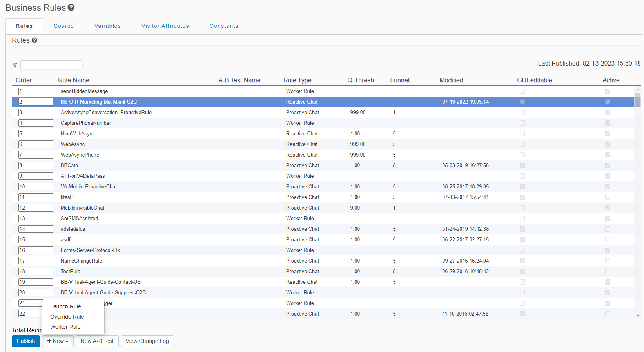
Task: Switch to the Source tab
Action: click(64, 26)
